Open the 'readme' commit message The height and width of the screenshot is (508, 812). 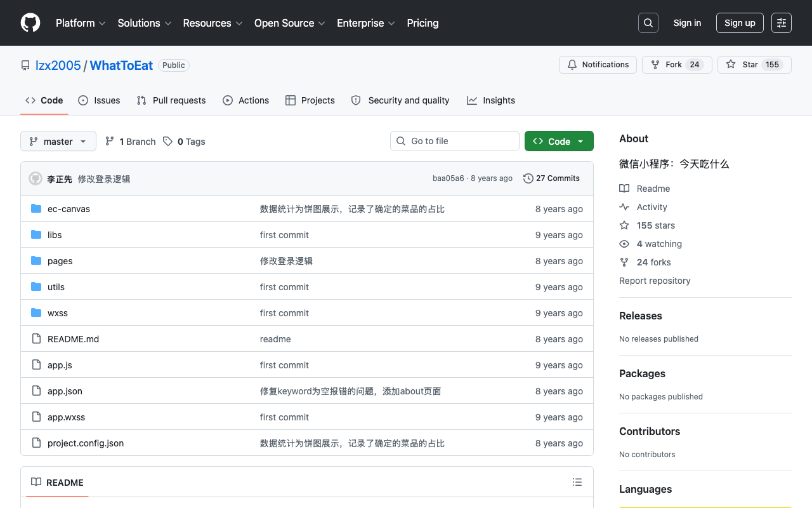(x=275, y=339)
